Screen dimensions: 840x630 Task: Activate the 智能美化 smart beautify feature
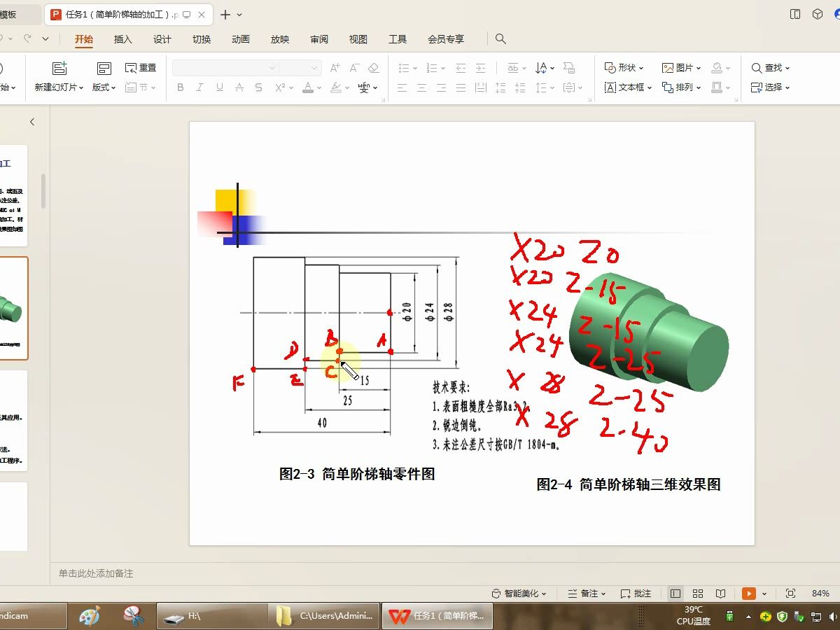(521, 593)
